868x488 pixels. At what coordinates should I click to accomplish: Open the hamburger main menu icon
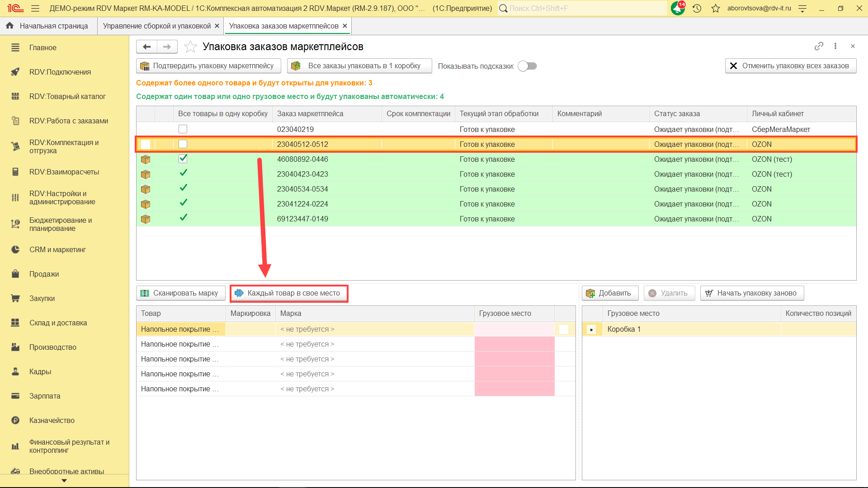click(35, 8)
